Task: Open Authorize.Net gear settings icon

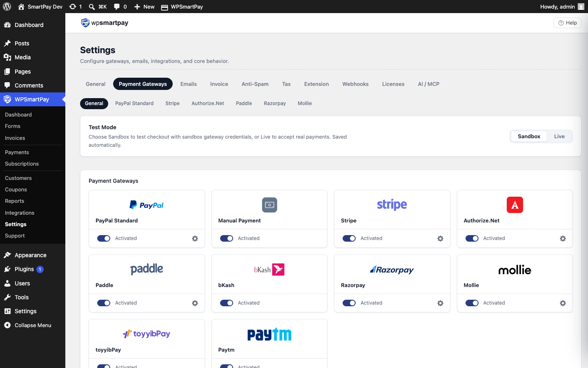Action: pyautogui.click(x=563, y=238)
